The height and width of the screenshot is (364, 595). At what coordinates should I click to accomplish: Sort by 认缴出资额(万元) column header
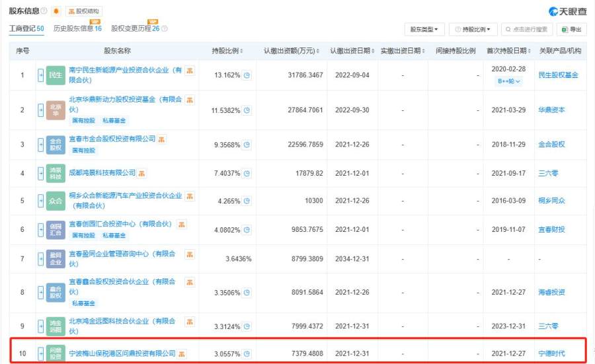[292, 51]
